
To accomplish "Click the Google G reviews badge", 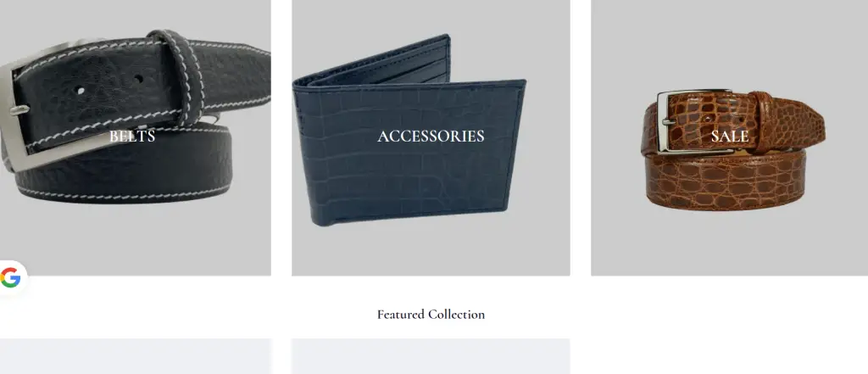I will [11, 277].
